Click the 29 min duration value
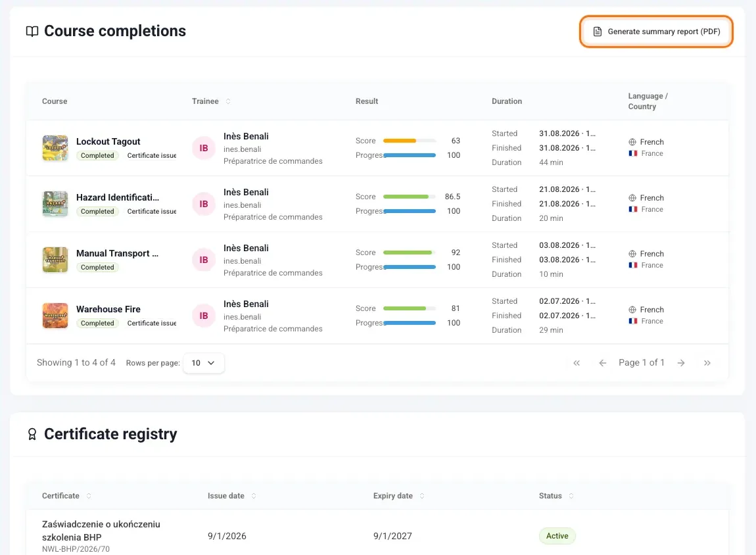This screenshot has width=756, height=555. [x=551, y=330]
